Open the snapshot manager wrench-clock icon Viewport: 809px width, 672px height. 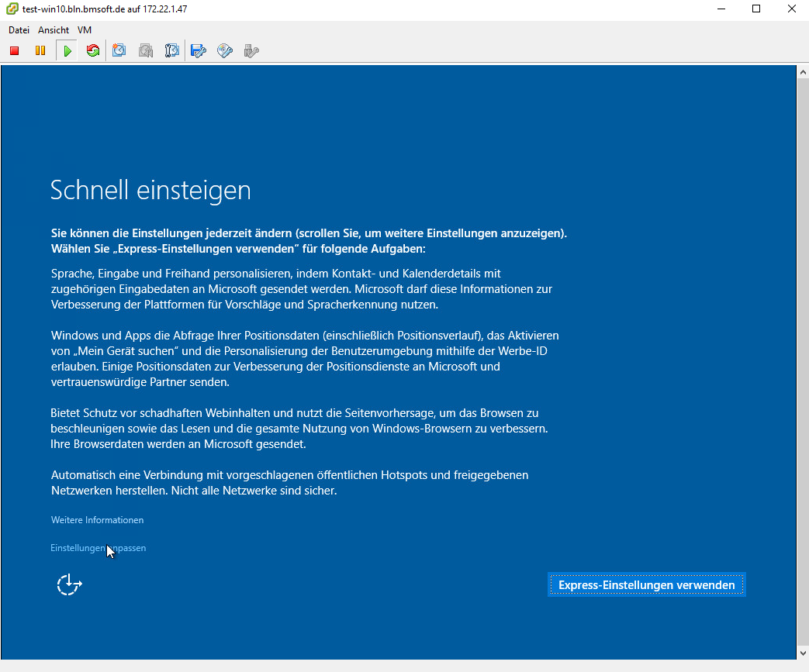pyautogui.click(x=172, y=50)
